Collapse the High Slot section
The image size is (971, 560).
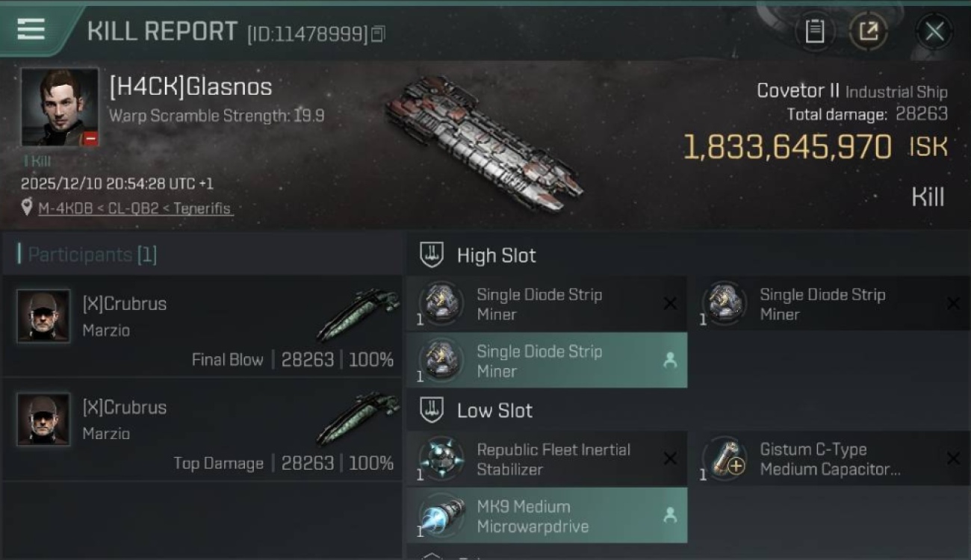[431, 255]
